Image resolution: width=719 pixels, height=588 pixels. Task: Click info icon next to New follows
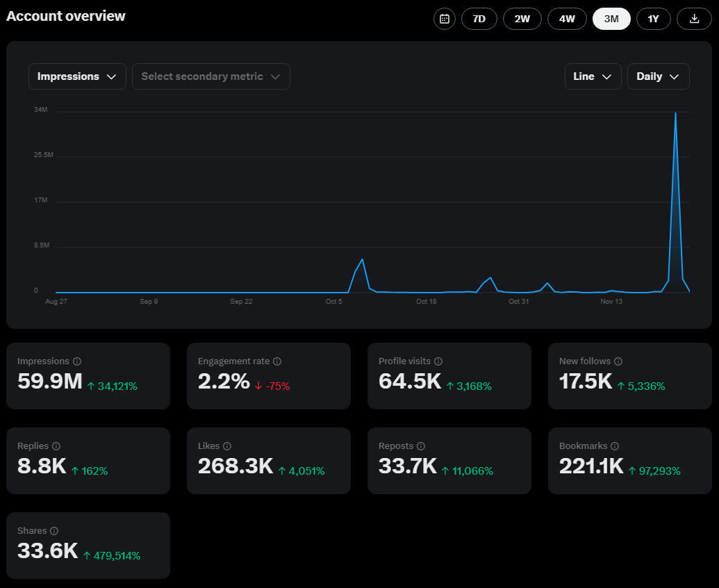point(618,361)
